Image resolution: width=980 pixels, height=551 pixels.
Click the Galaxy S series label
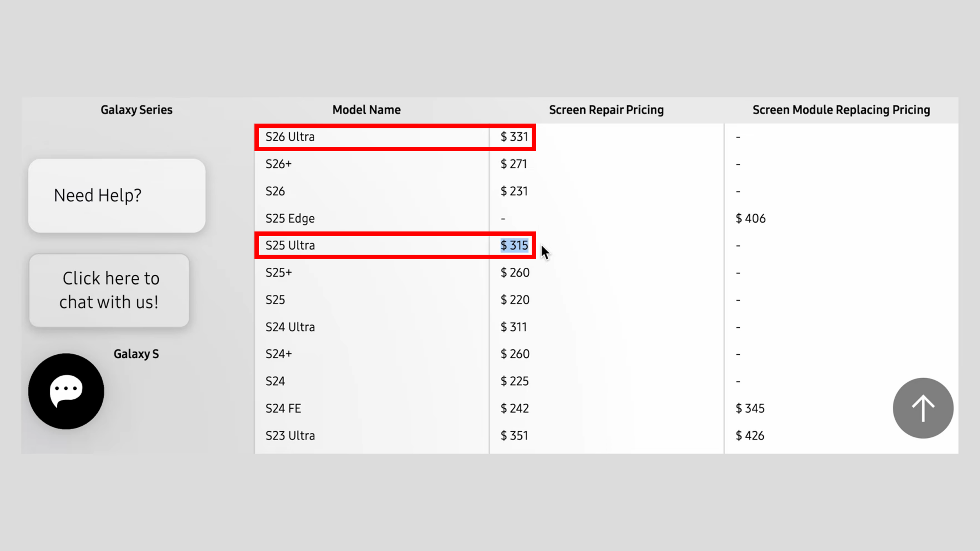pos(136,354)
